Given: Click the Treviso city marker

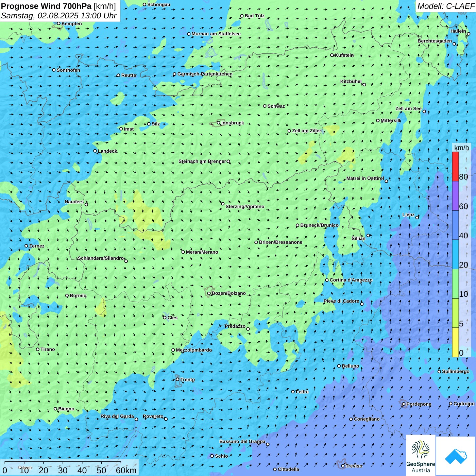Looking at the screenshot, I should coord(343,466).
